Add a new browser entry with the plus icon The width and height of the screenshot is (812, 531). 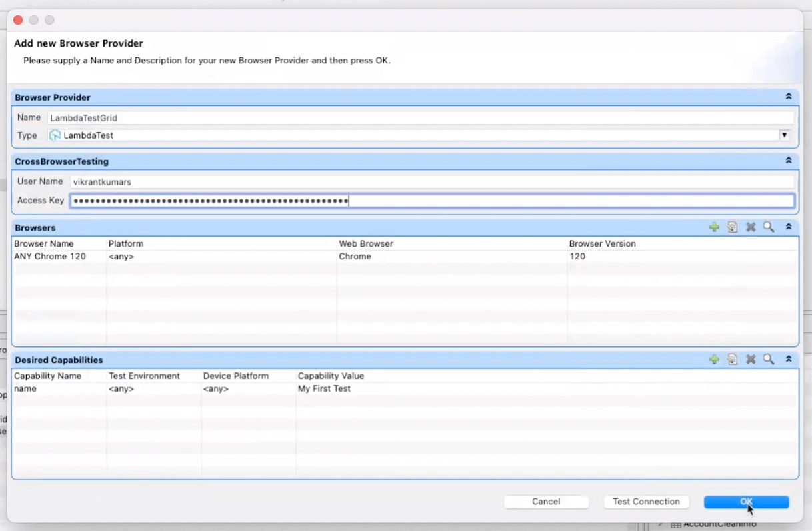[714, 227]
